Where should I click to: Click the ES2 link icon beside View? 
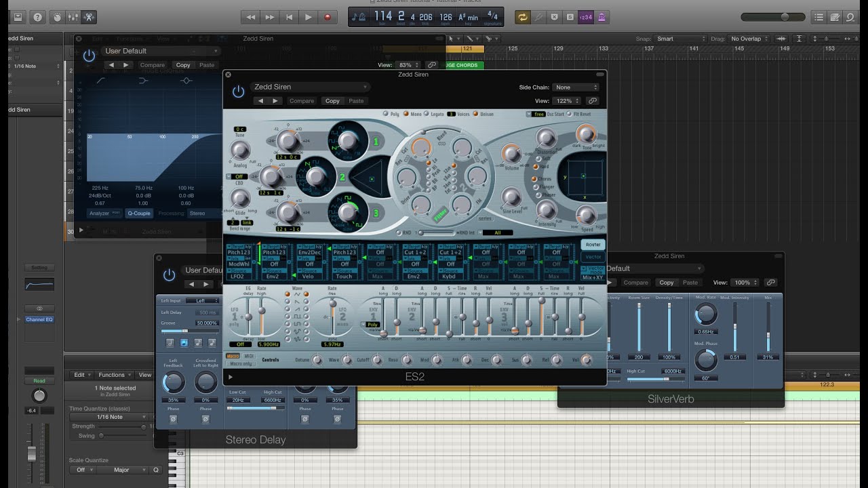[x=592, y=101]
